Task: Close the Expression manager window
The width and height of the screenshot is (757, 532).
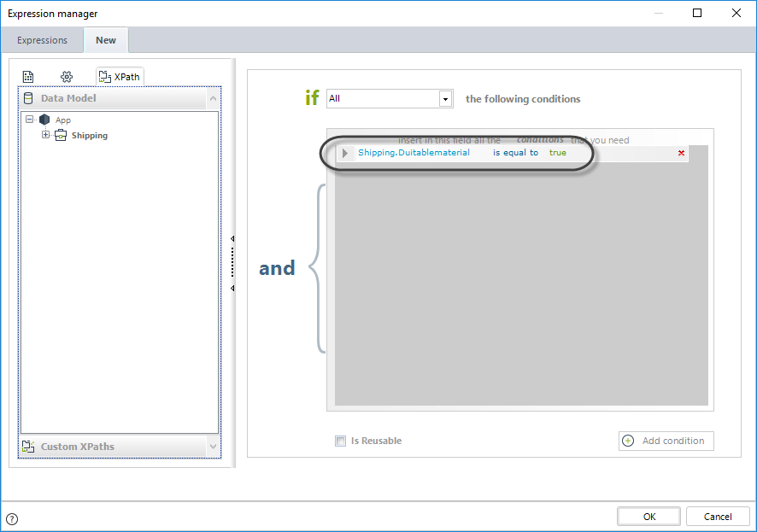Action: tap(736, 13)
